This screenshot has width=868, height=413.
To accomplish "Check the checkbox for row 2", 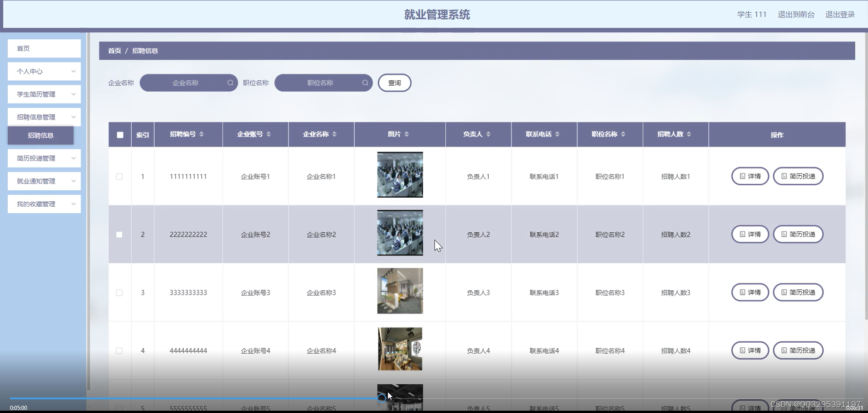I will pos(119,234).
